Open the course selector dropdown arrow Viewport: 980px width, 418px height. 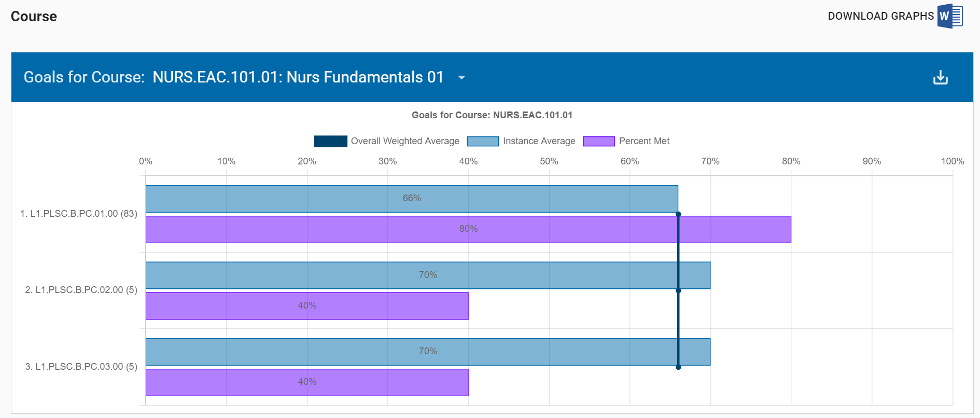pos(461,78)
